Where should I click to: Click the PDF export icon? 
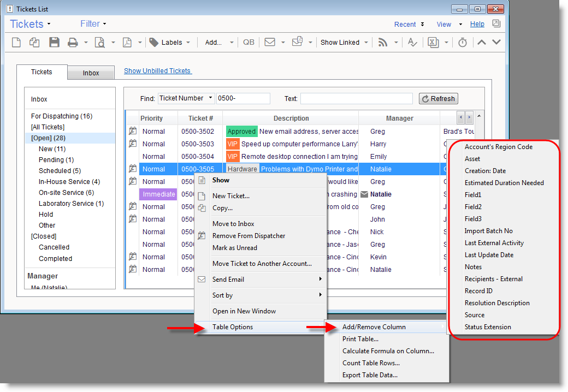(x=127, y=43)
